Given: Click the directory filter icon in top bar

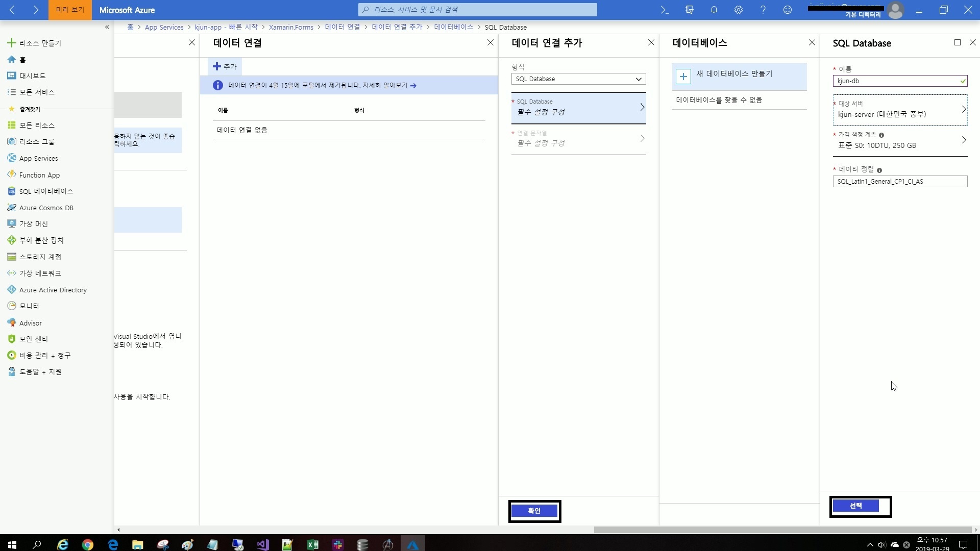Looking at the screenshot, I should pyautogui.click(x=690, y=10).
